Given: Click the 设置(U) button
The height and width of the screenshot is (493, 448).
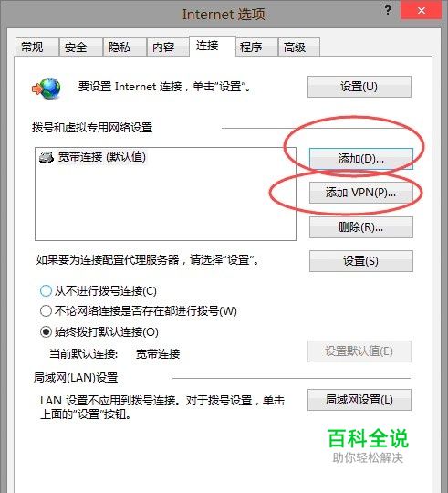Looking at the screenshot, I should tap(359, 87).
